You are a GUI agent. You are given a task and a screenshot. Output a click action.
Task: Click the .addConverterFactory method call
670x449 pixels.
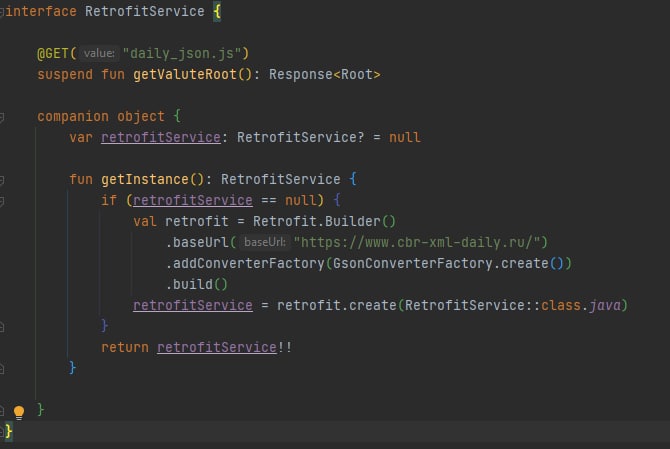click(245, 263)
